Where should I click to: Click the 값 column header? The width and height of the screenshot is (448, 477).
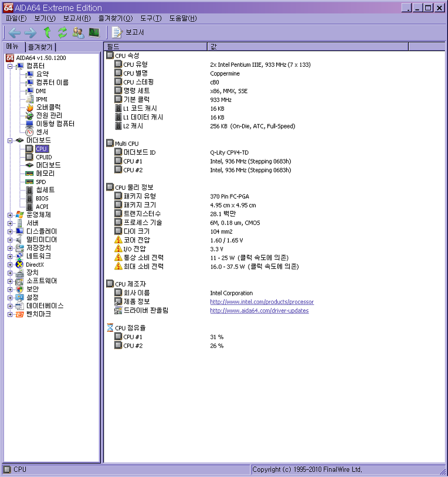308,46
